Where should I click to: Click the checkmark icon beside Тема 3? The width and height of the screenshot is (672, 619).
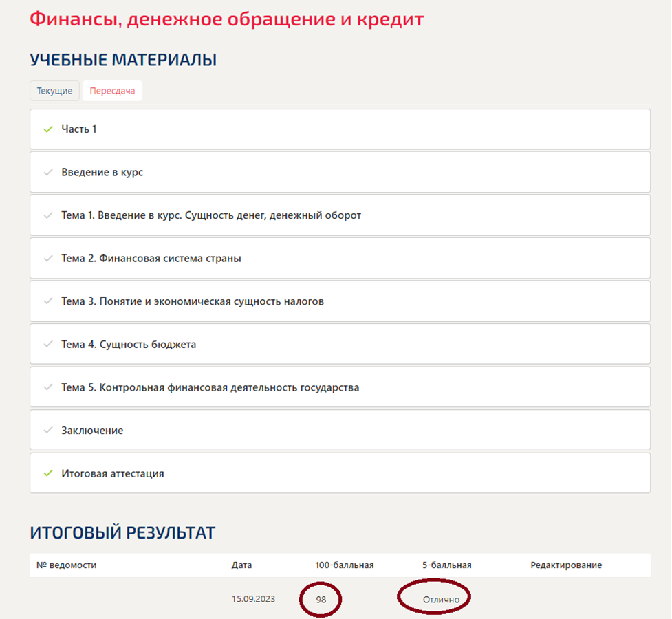(48, 301)
